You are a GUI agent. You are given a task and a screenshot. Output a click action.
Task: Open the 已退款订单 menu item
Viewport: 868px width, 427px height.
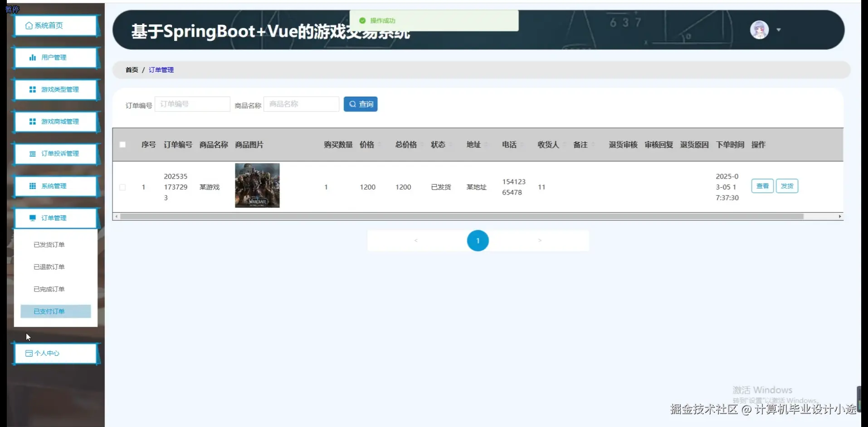coord(49,267)
